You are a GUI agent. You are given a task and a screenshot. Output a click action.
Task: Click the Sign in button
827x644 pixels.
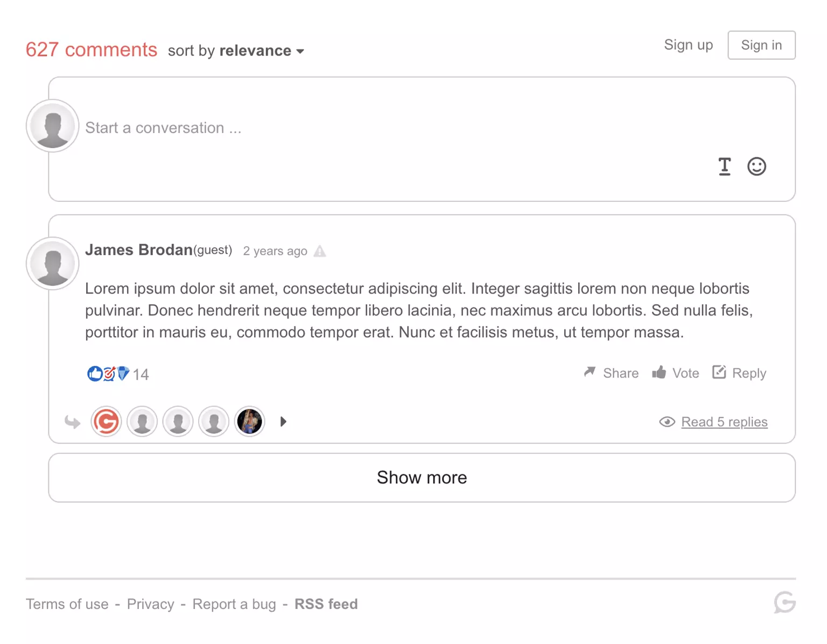761,45
